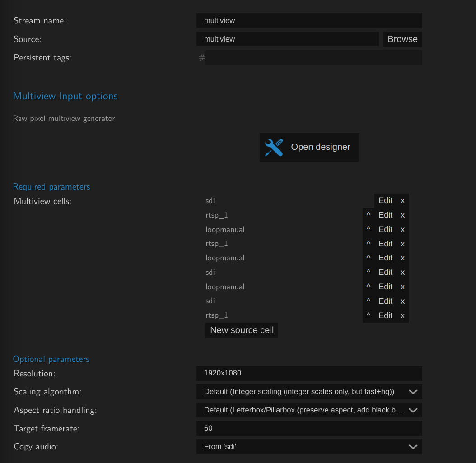
Task: Click Browse next to the Source field
Action: [x=402, y=39]
